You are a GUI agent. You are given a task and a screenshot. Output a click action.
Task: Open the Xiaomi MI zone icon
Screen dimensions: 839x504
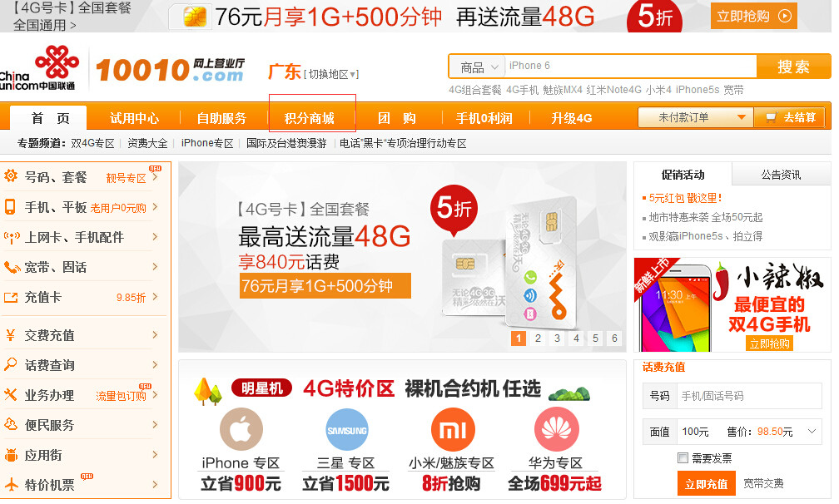453,429
